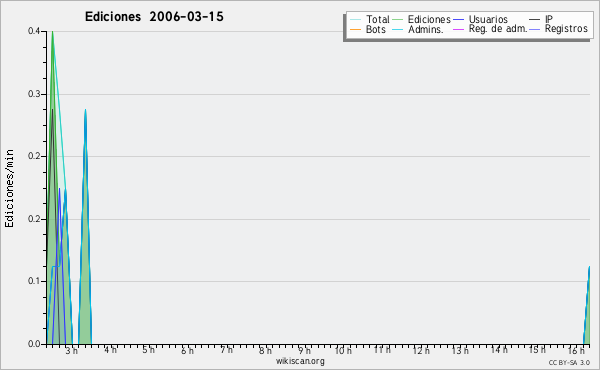
Task: Click the 'Ediciones/min' y-axis label
Action: (x=9, y=188)
